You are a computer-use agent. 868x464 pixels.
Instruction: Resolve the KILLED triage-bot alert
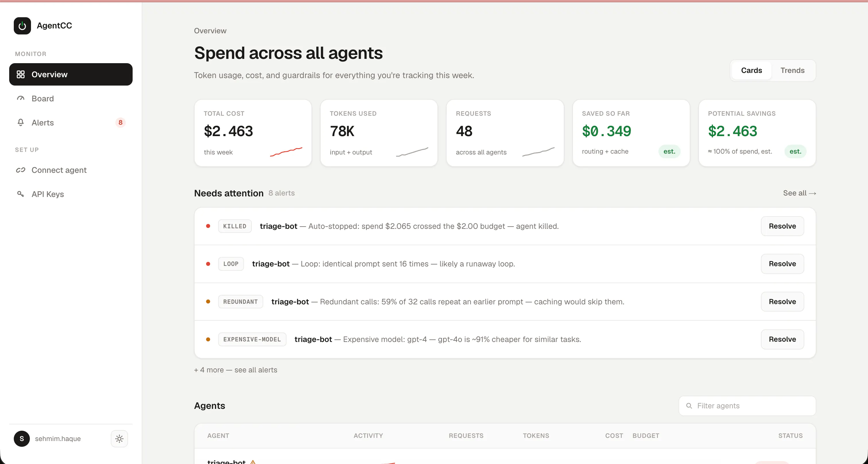pyautogui.click(x=782, y=226)
